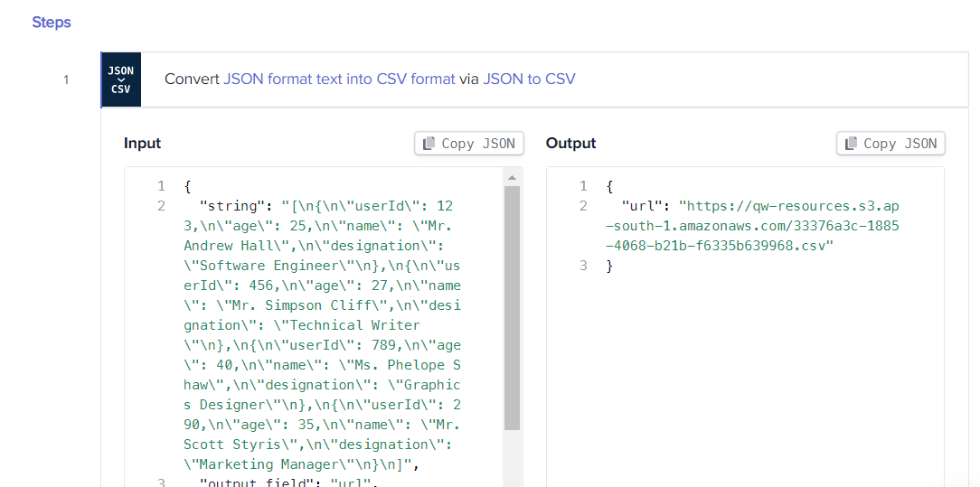980x487 pixels.
Task: Select the Steps heading
Action: pos(52,23)
